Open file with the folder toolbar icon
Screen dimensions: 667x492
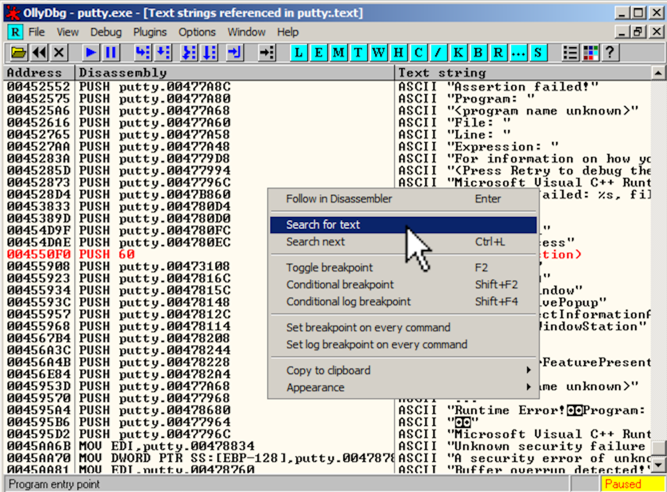point(18,53)
